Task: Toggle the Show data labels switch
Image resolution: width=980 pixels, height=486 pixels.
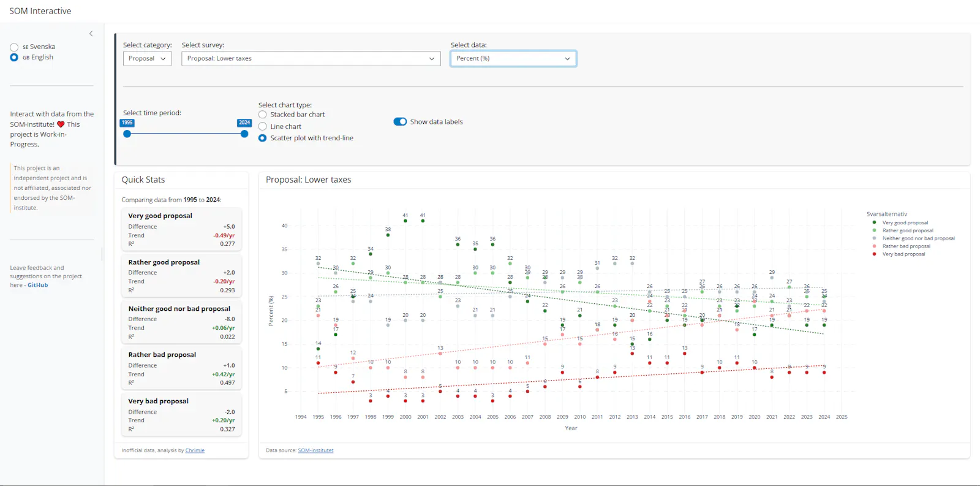Action: coord(400,122)
